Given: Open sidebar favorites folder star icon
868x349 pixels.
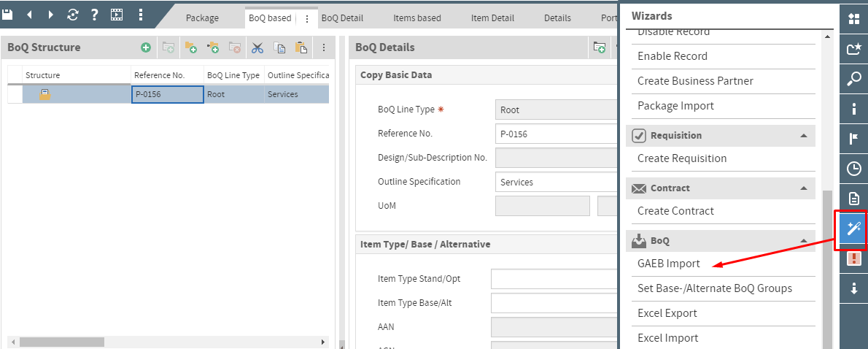Looking at the screenshot, I should (x=853, y=50).
